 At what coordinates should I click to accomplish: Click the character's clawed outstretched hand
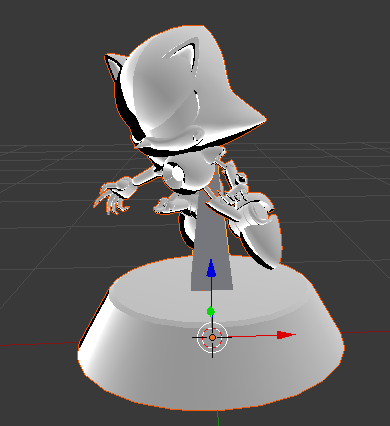tap(112, 197)
